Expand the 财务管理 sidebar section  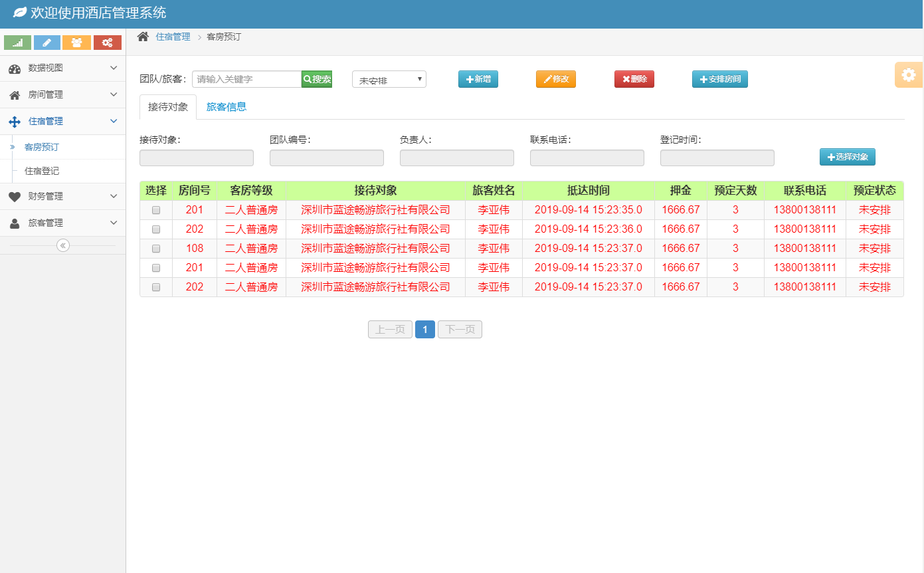[x=62, y=196]
